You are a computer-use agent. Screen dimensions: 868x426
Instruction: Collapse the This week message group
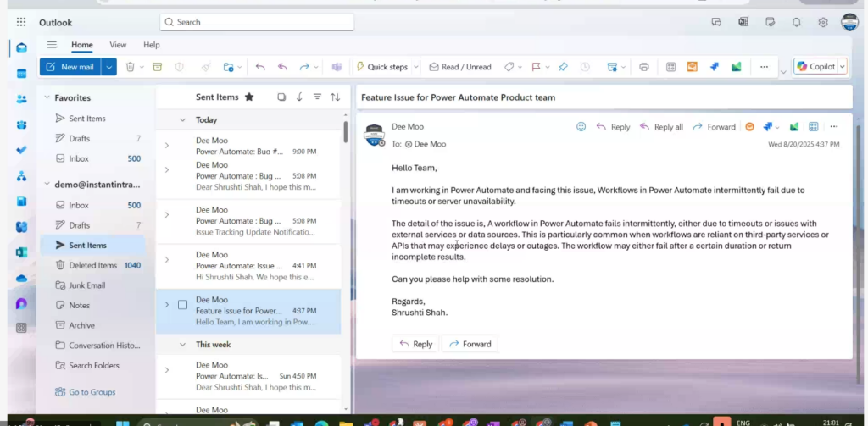(x=182, y=345)
